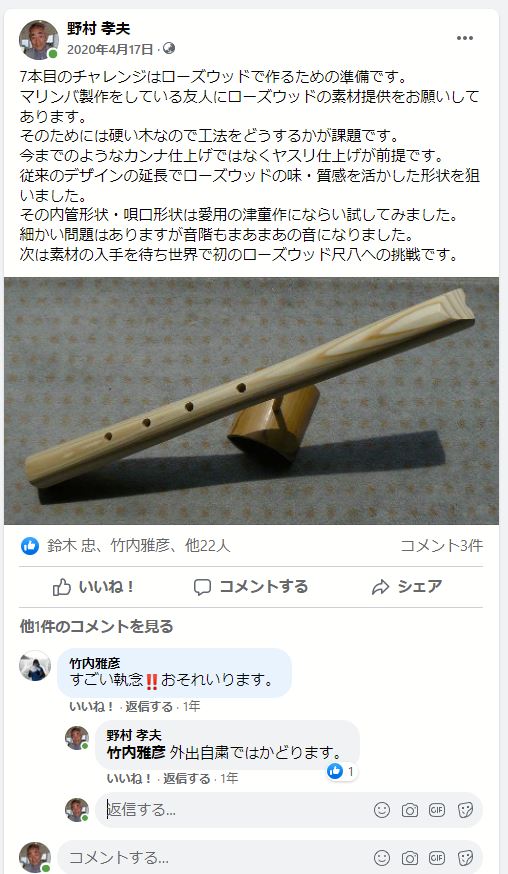
Task: Open the shakuhachi photo
Action: click(251, 401)
